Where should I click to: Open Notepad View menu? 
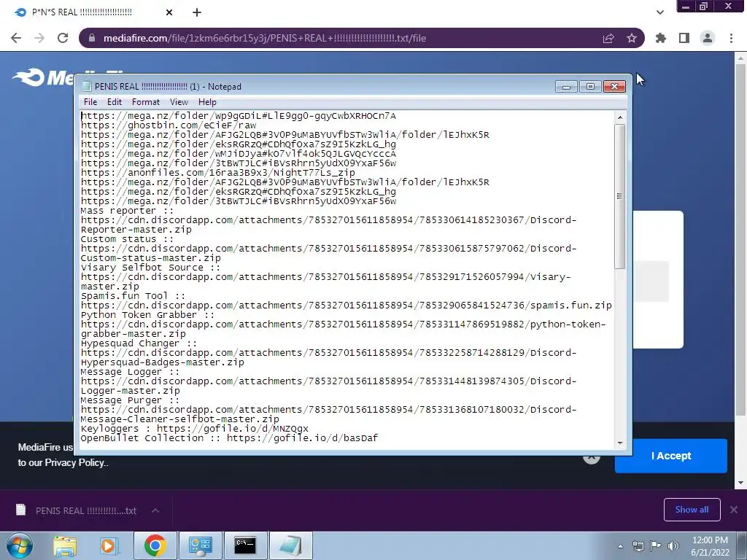coord(179,102)
